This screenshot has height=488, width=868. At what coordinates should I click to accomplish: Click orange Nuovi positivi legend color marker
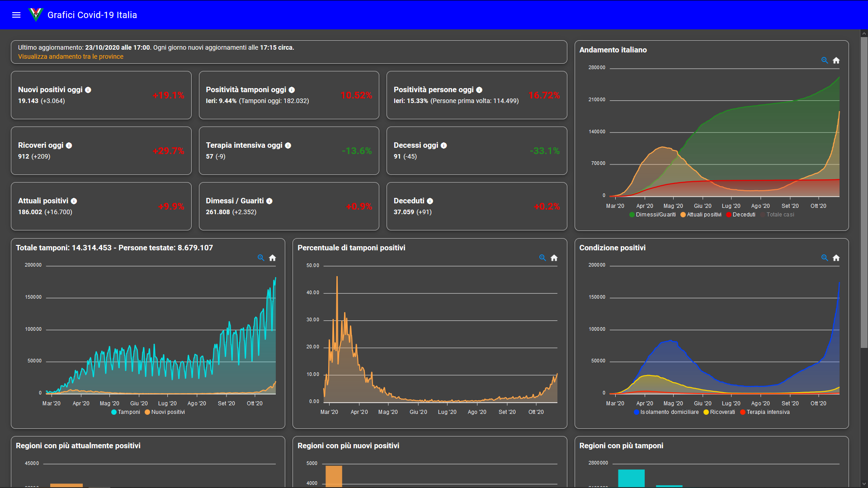(x=147, y=412)
